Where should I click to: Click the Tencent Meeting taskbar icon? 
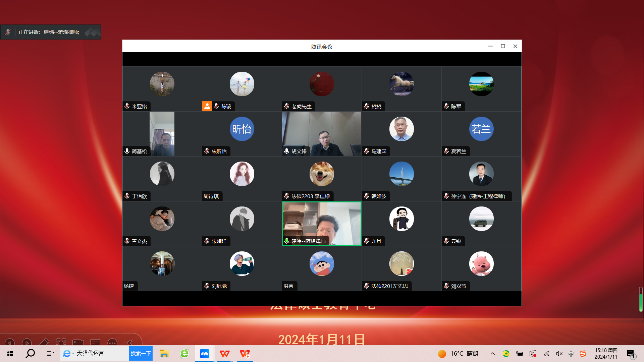tap(204, 354)
